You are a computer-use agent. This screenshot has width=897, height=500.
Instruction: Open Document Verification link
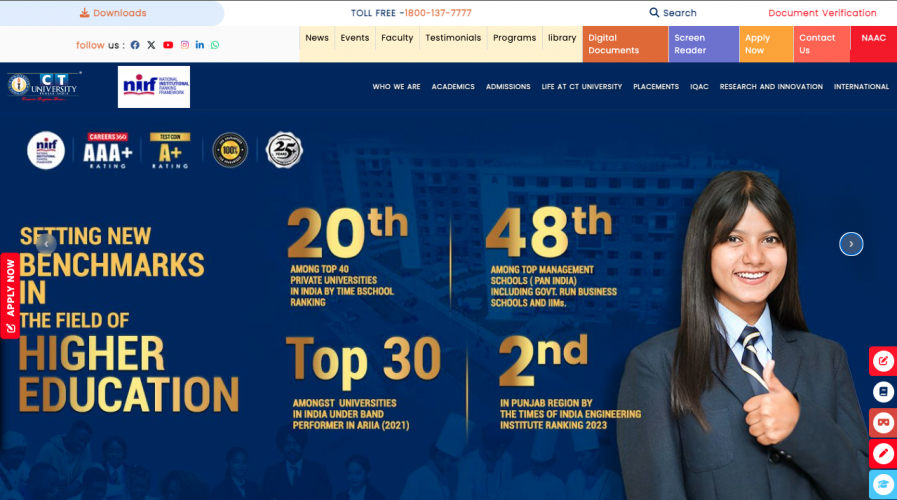822,13
